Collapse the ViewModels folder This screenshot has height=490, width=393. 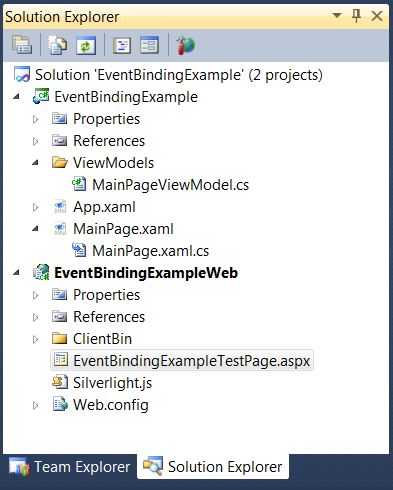tap(35, 163)
